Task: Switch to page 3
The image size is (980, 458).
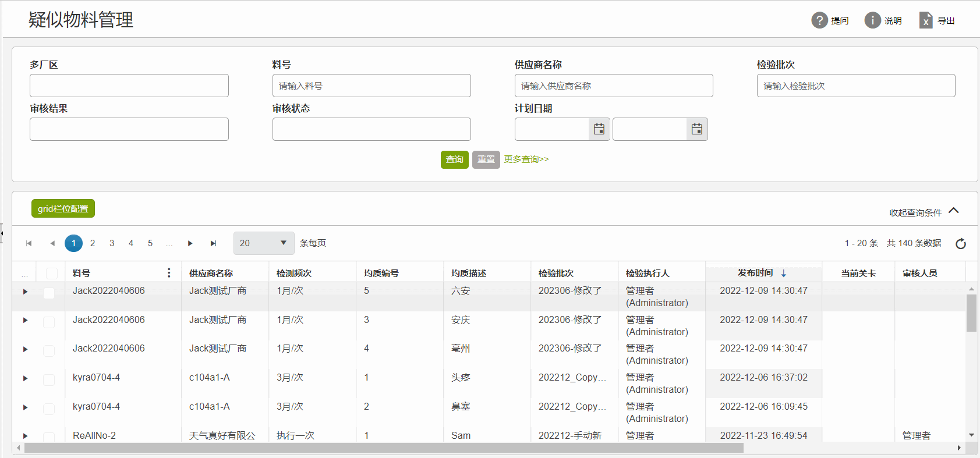Action: tap(112, 243)
